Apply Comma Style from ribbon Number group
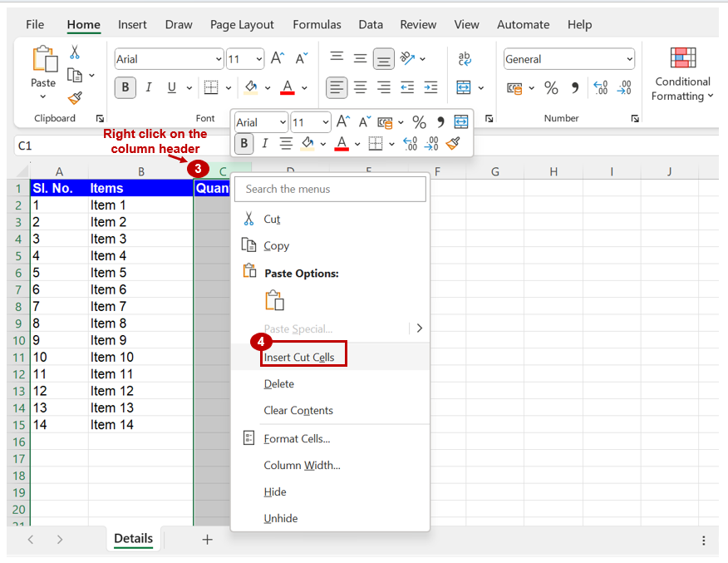728x563 pixels. 575,88
